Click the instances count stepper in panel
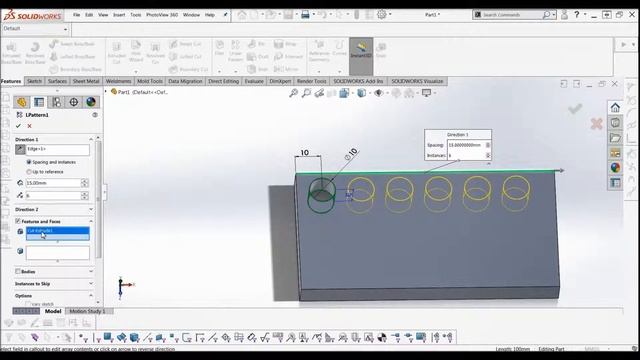 click(84, 196)
